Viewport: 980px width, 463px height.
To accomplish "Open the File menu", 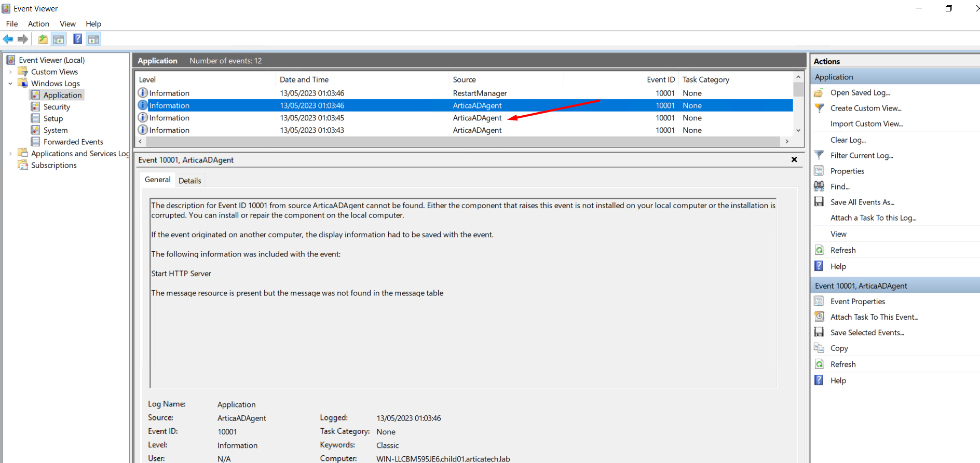I will coord(12,24).
